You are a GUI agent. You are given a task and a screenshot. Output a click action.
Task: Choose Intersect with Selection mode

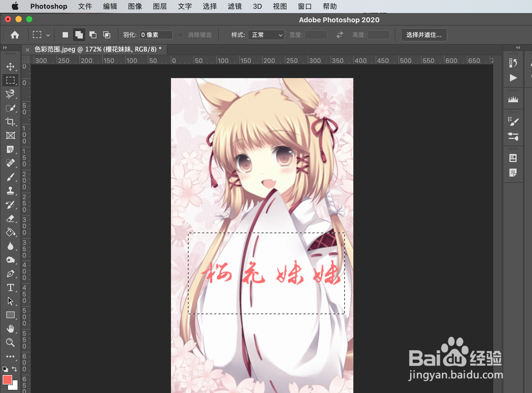click(x=106, y=35)
